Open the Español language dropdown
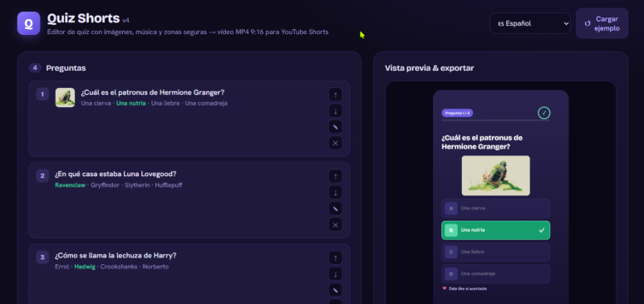The image size is (644, 304). [530, 23]
